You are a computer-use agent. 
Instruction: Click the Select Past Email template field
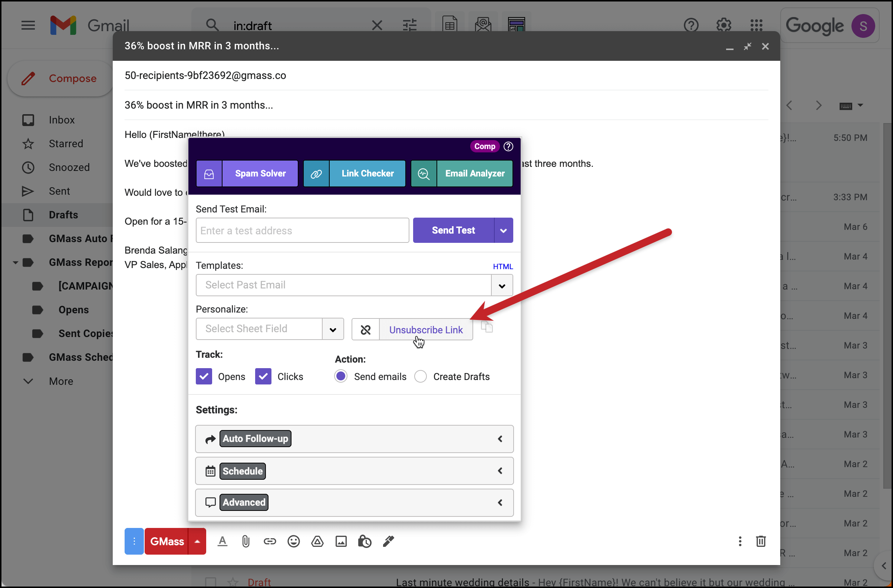point(344,285)
